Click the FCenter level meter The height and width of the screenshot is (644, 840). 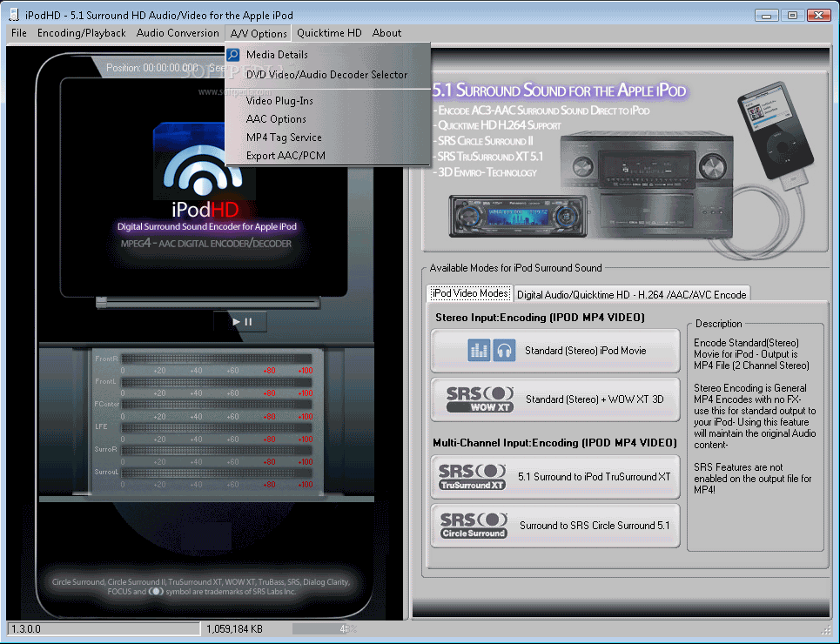coord(217,405)
